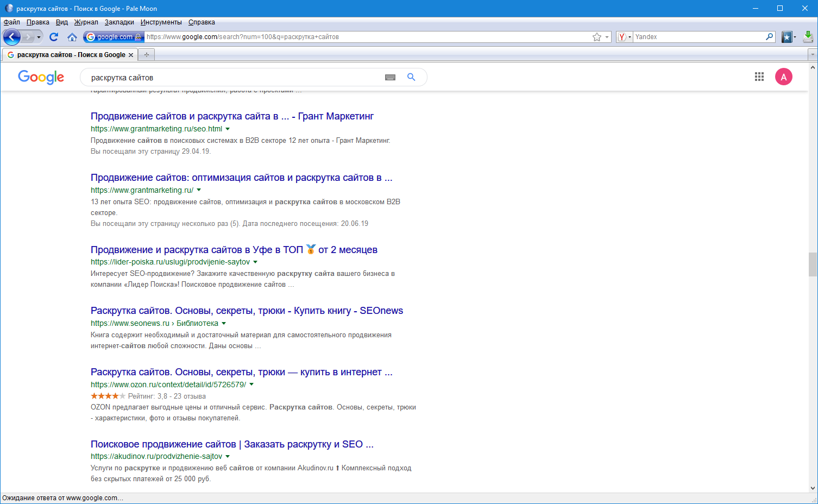
Task: Open the Google account avatar 'A'
Action: (784, 77)
